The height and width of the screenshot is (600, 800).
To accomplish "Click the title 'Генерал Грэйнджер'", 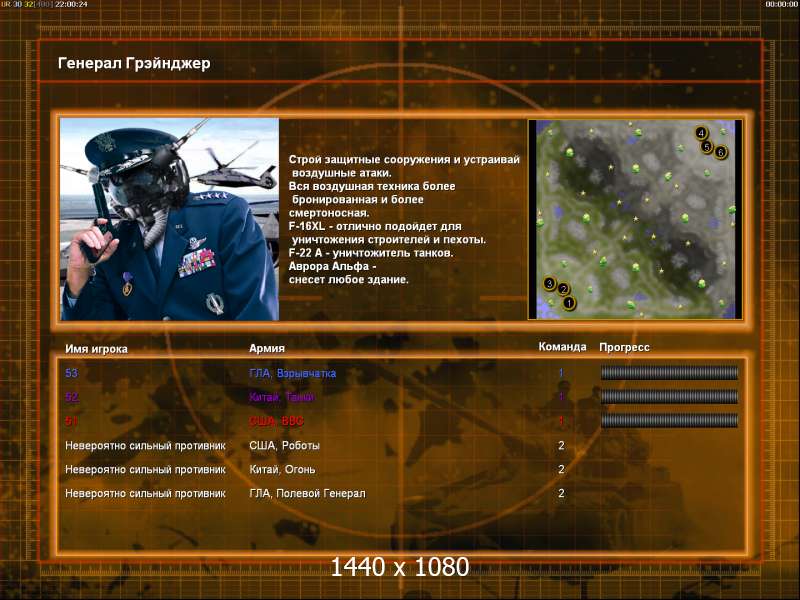I will click(134, 63).
